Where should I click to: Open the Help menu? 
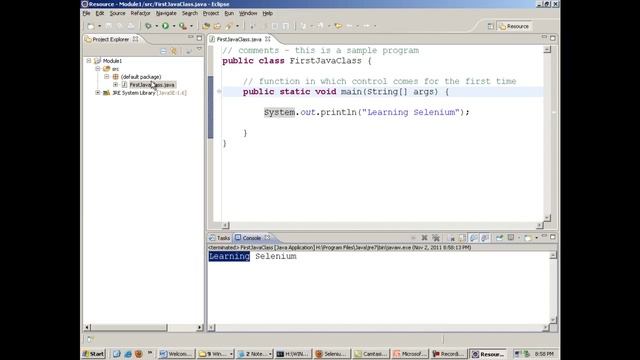[x=267, y=13]
